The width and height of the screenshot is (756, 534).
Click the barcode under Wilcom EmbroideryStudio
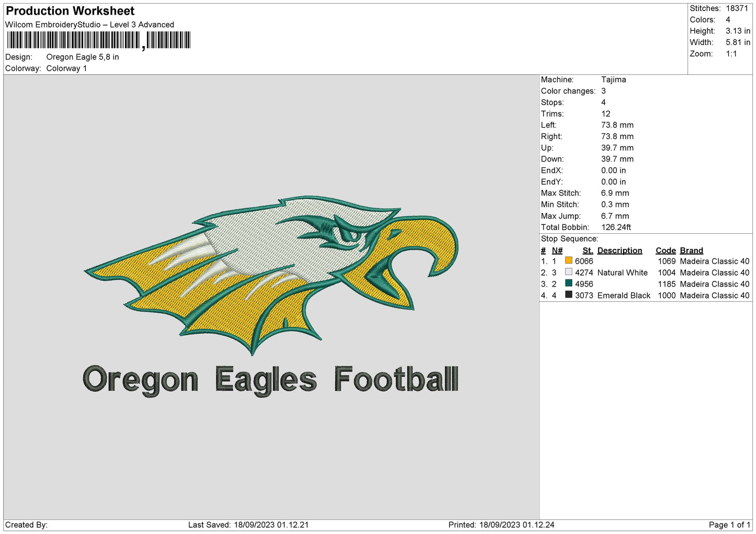click(x=99, y=40)
